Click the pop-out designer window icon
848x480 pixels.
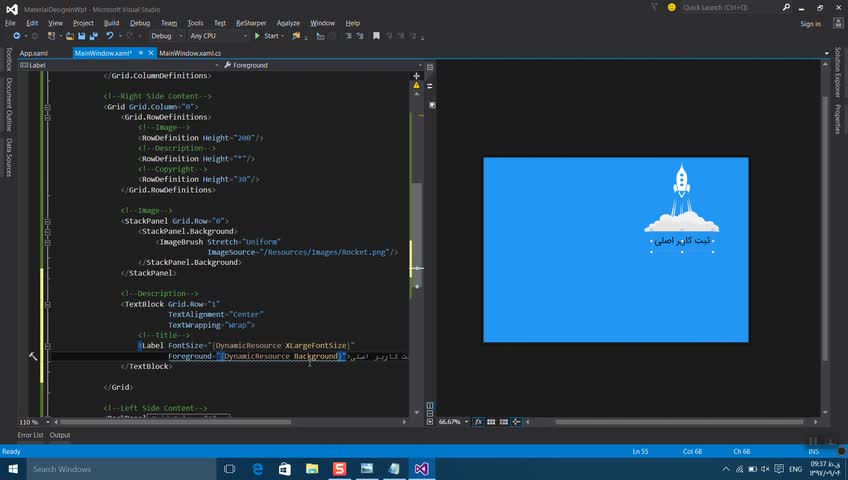click(x=432, y=105)
